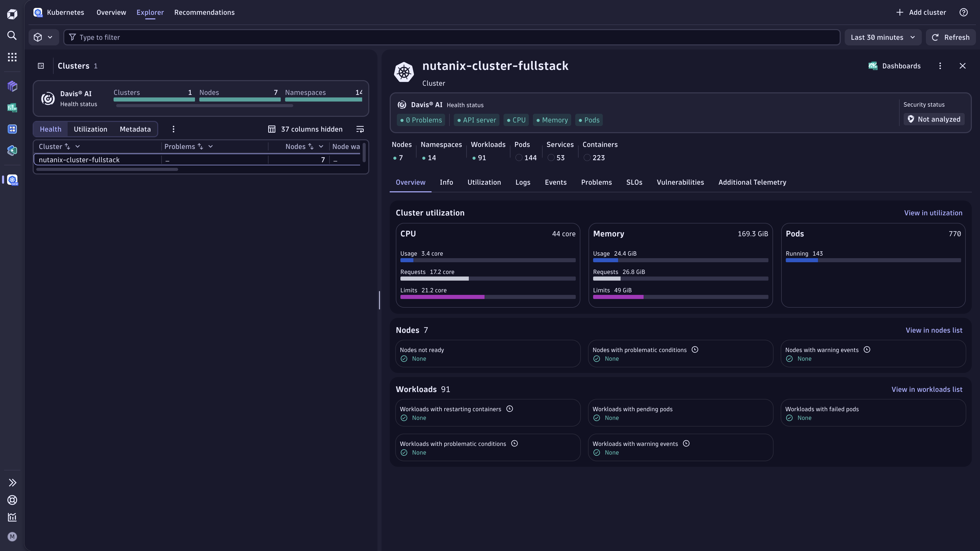The height and width of the screenshot is (551, 980).
Task: Click the CPU Usage 3.4 core bar
Action: [488, 260]
